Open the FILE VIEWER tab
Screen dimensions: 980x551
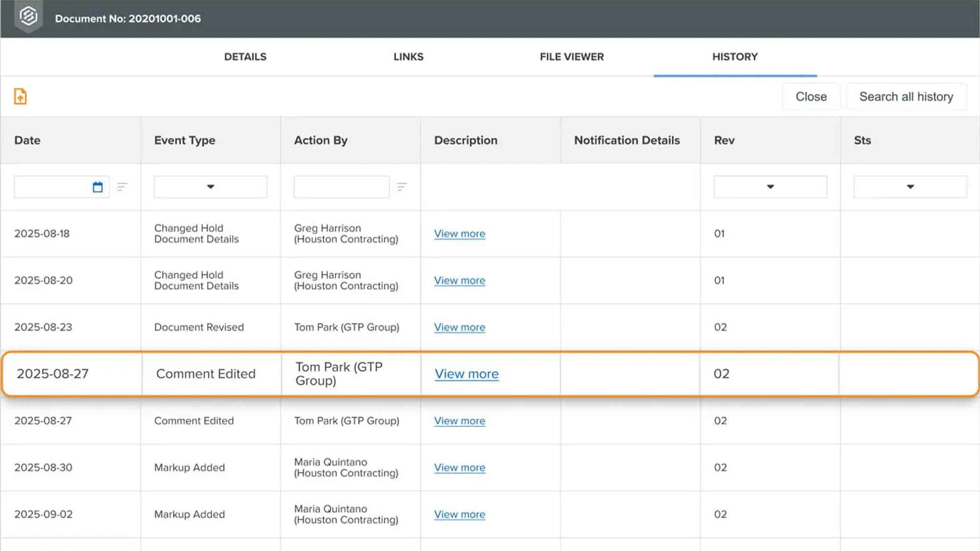(x=572, y=57)
